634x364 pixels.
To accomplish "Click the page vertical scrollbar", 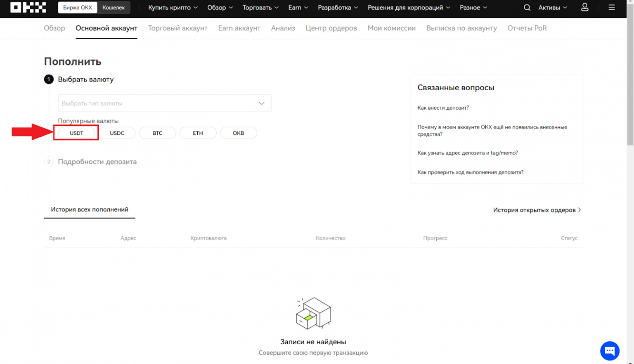I will click(630, 82).
